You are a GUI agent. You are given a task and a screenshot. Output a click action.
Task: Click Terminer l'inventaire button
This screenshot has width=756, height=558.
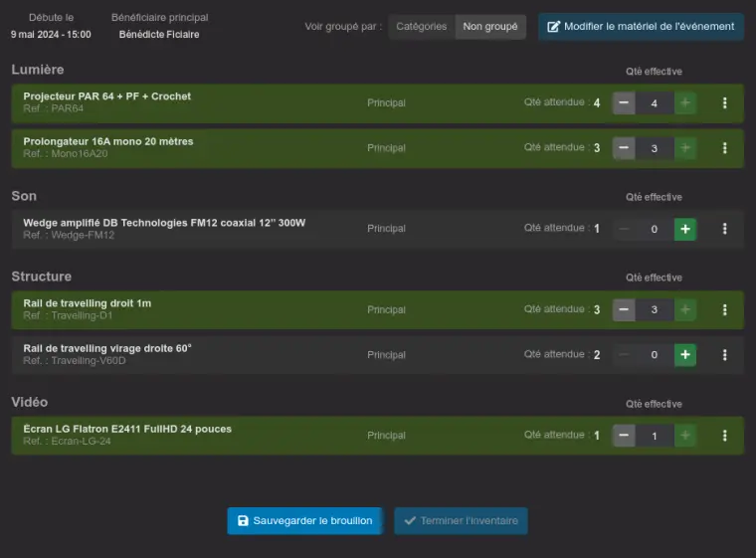(x=461, y=521)
